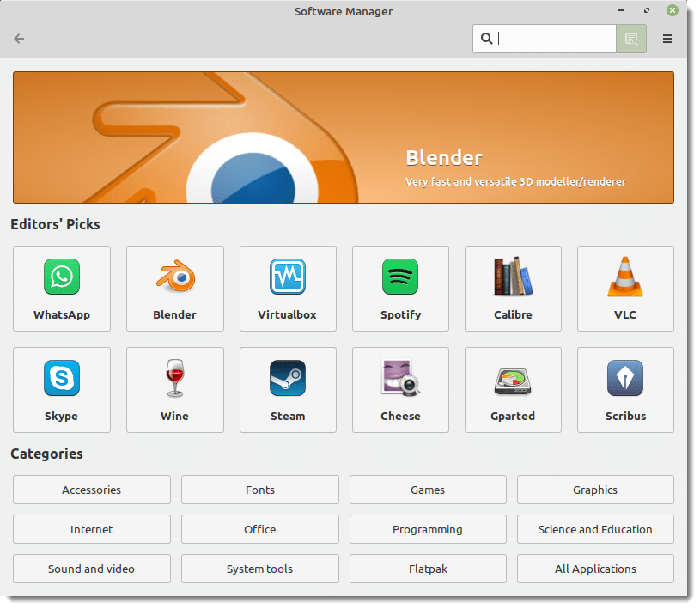Open the Graphics category
700x609 pixels.
(596, 491)
